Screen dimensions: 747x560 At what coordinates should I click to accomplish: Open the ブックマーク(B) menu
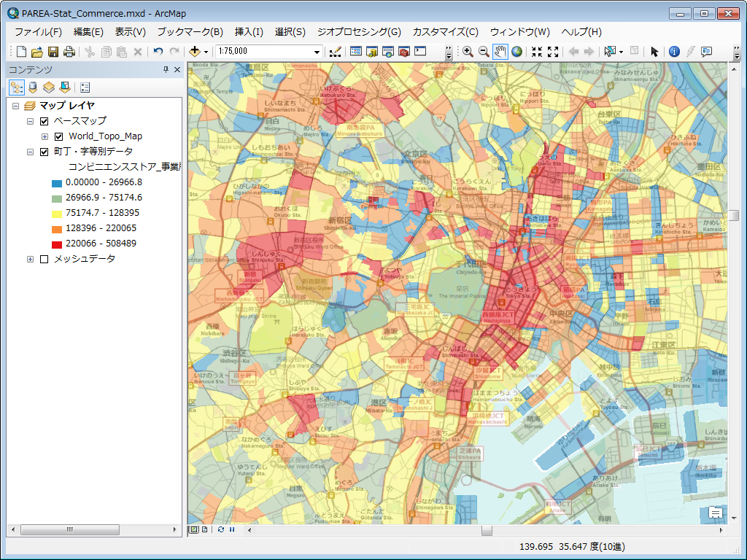(190, 32)
